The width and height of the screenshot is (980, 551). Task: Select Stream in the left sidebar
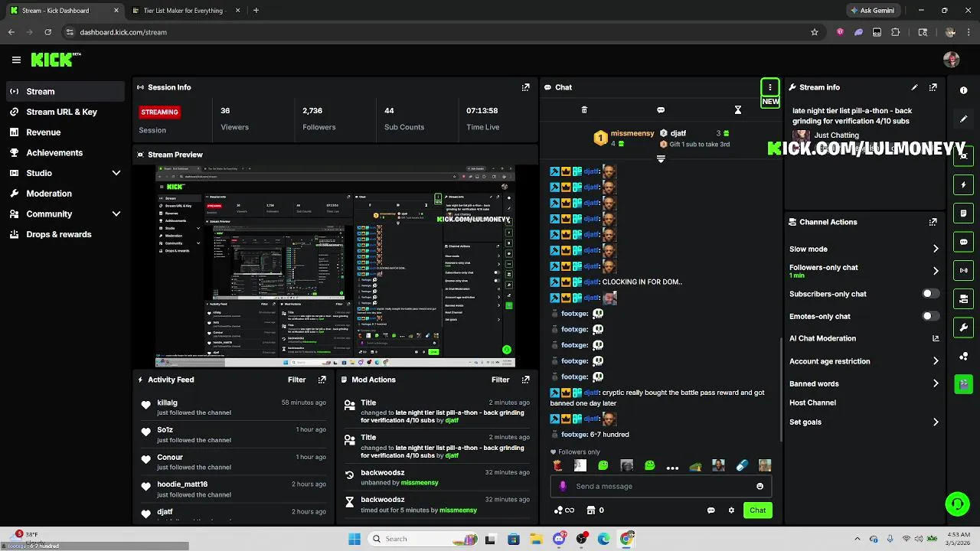click(64, 92)
